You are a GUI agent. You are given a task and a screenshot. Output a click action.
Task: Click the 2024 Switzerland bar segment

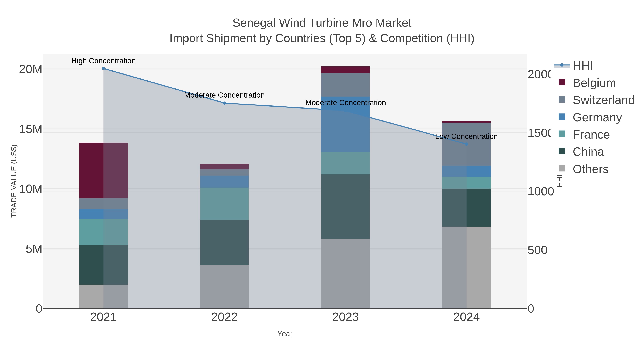[467, 144]
